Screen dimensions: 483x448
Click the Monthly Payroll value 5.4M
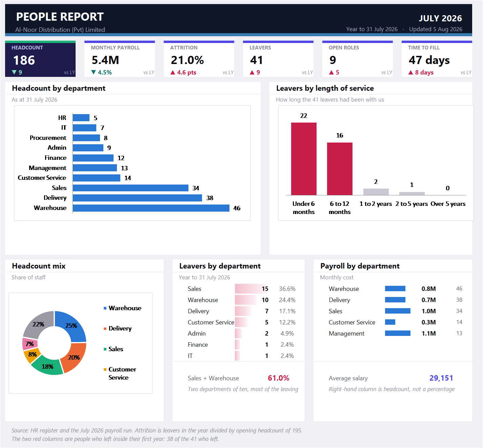pos(105,60)
